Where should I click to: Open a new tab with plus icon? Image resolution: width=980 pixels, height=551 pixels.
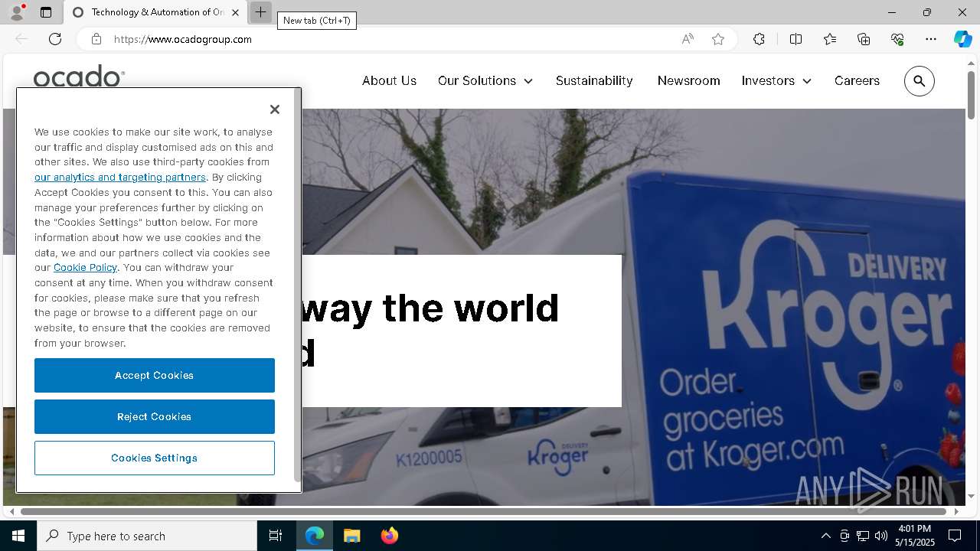(x=260, y=12)
